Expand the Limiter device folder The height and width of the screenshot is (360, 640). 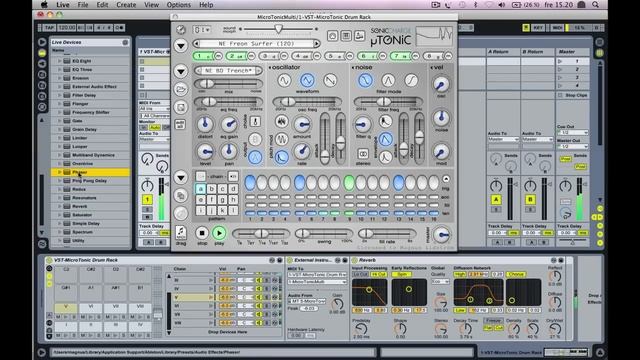60,138
